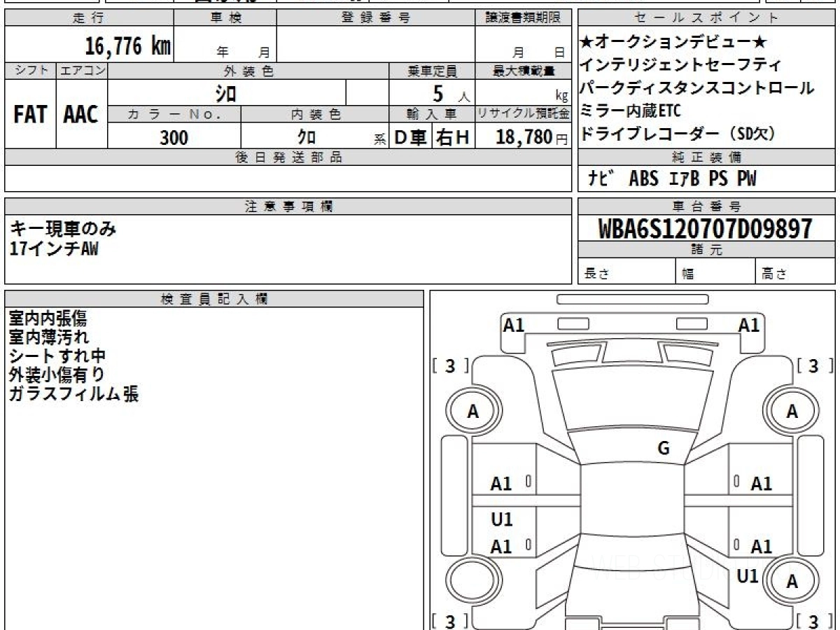840x630 pixels.
Task: Click the カラーNo. header
Action: click(174, 114)
